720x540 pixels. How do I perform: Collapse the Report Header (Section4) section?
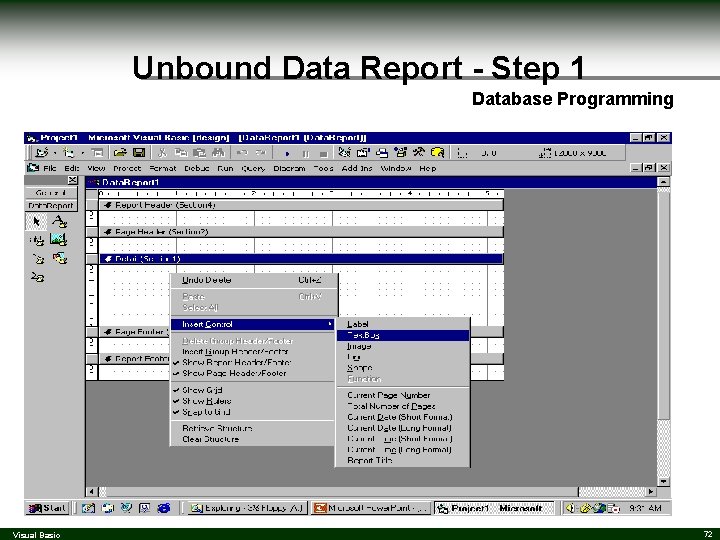(108, 205)
